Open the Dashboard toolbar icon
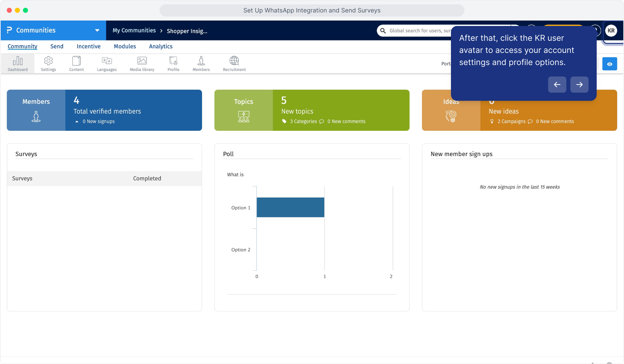Image resolution: width=624 pixels, height=364 pixels. click(x=18, y=64)
